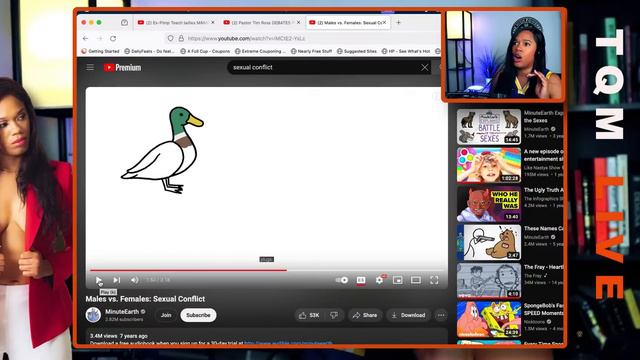Open the MinuteEarth channel name link
This screenshot has height=360, width=640.
(122, 311)
